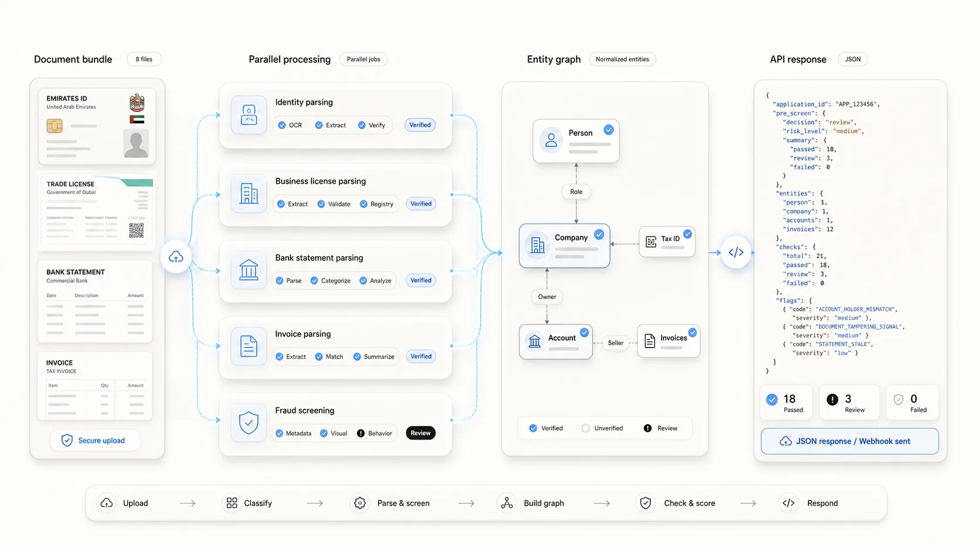Open the Invoice document thumbnail
The height and width of the screenshot is (552, 980).
point(95,386)
